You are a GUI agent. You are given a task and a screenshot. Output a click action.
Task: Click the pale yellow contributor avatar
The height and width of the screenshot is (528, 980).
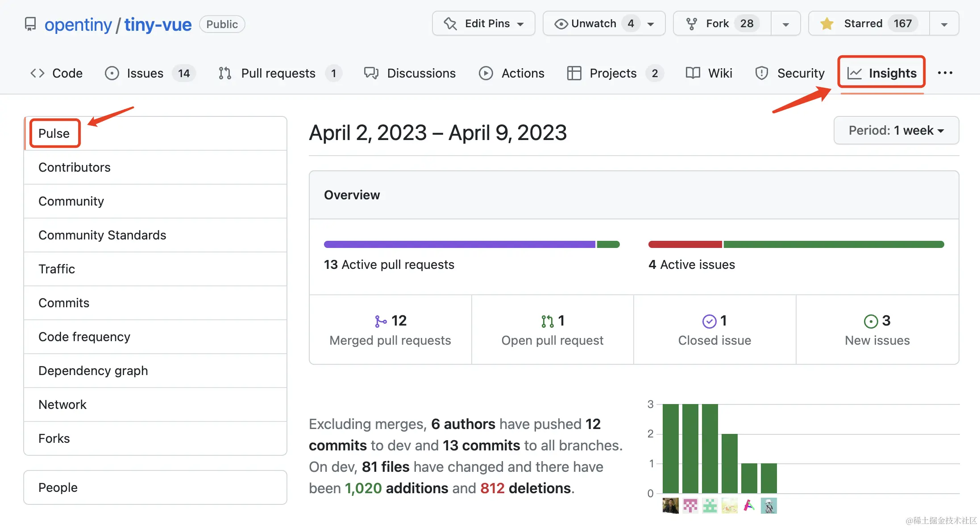point(730,506)
